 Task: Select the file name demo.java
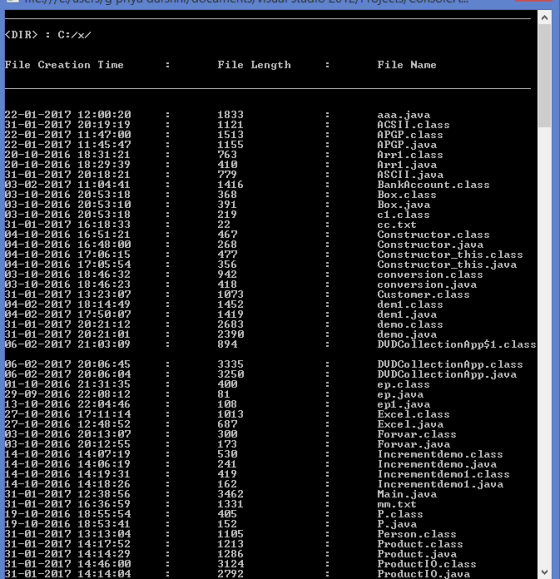click(407, 334)
